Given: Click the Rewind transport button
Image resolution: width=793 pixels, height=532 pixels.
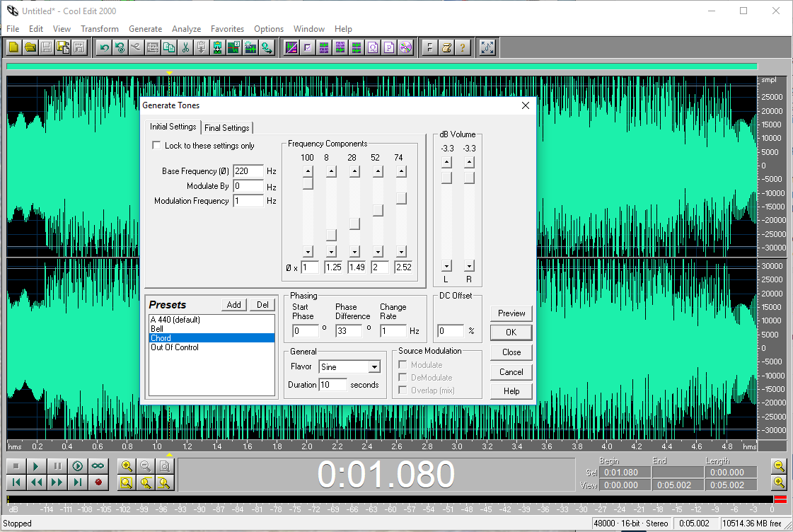Looking at the screenshot, I should coord(36,482).
